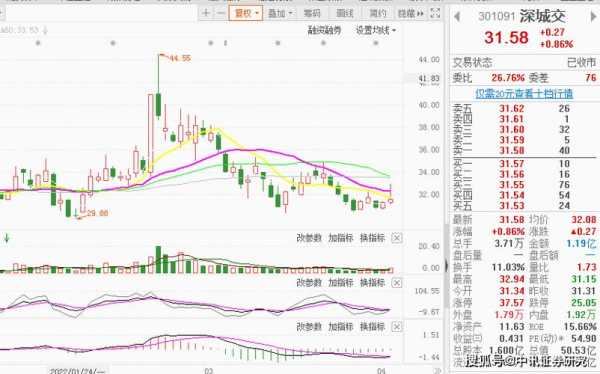This screenshot has height=374, width=600.
Task: Select the 画线 drawing tools item
Action: [x=344, y=13]
